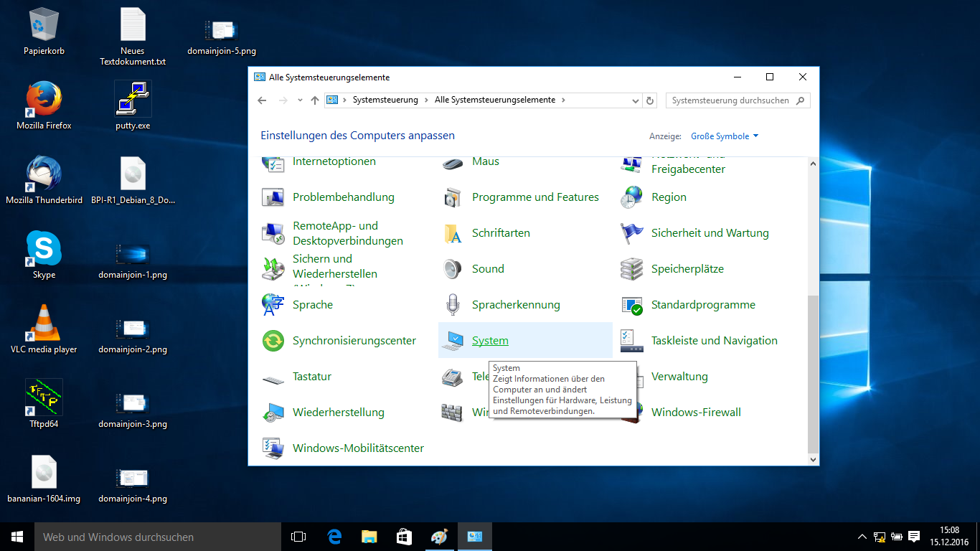Click the Region globe icon

coord(631,197)
